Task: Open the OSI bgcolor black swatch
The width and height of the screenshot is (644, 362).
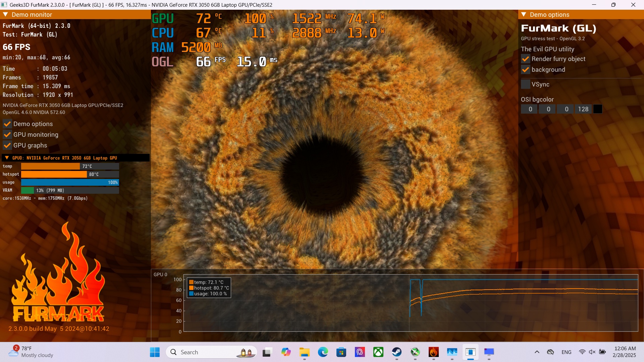Action: [598, 109]
